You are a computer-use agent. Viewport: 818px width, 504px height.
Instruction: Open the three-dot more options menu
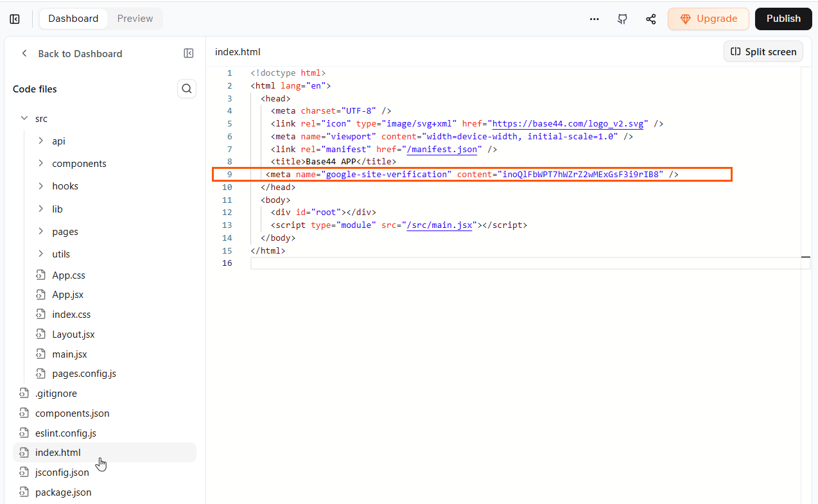595,19
